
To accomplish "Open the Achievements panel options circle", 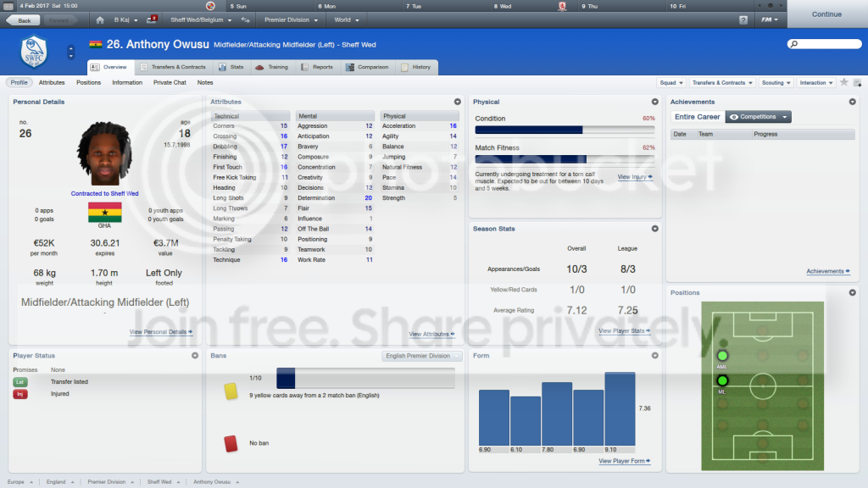I will [x=853, y=102].
